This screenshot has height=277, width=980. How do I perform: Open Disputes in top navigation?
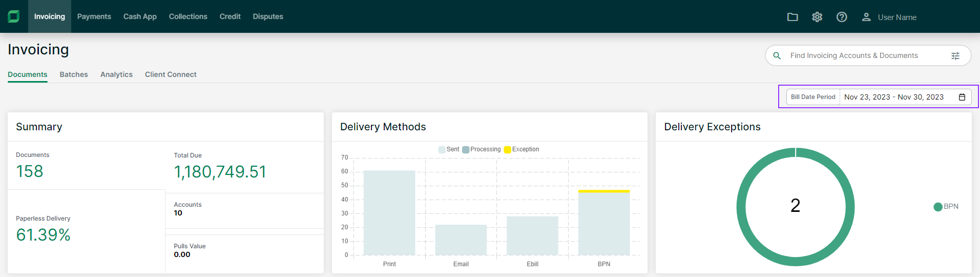point(268,16)
